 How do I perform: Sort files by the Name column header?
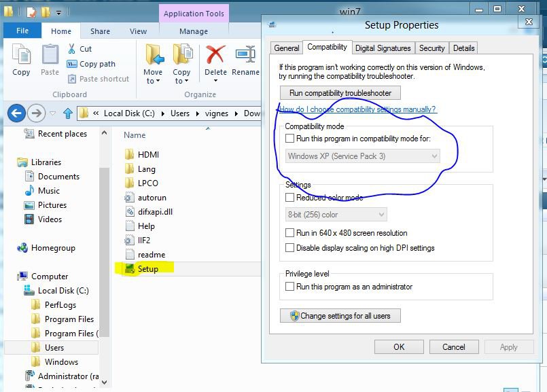pos(135,135)
